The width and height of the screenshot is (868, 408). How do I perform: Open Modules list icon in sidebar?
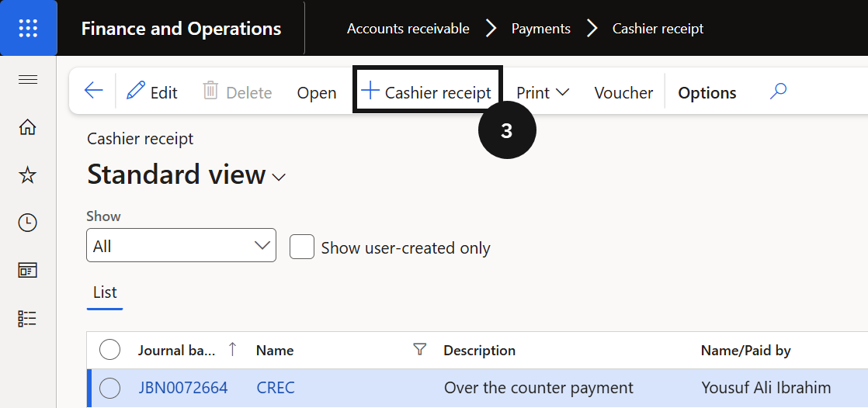[28, 319]
